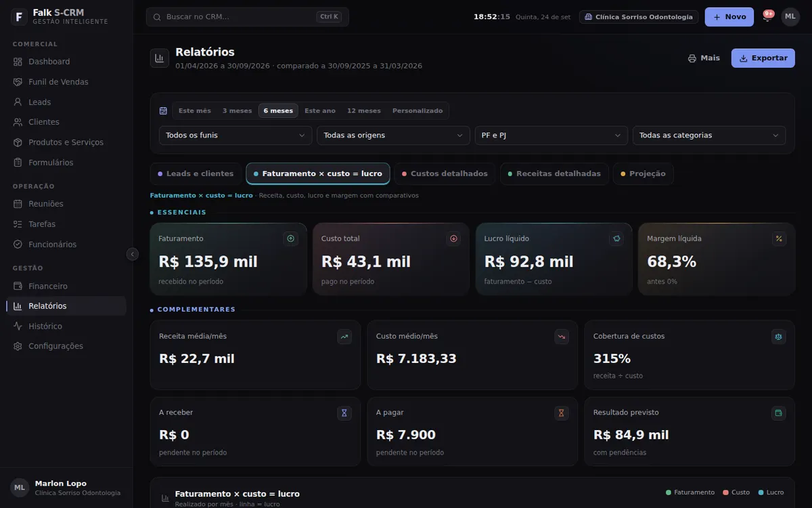Click the calendar icon beside period filters

click(x=163, y=110)
